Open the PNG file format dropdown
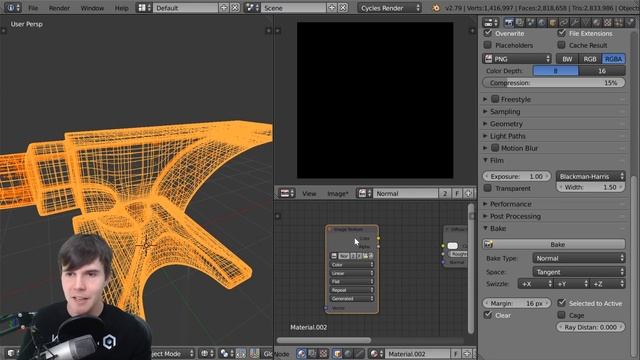 [517, 59]
